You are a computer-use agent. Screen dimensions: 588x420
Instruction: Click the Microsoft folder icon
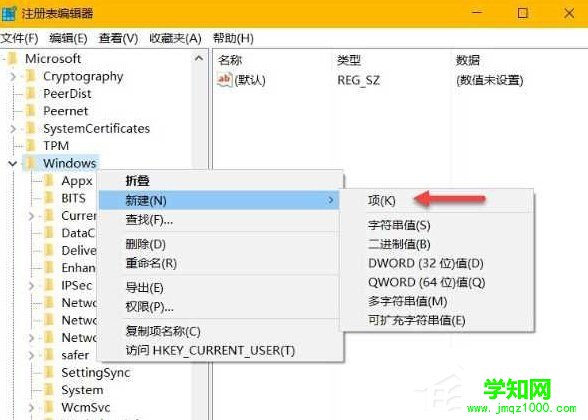pyautogui.click(x=13, y=59)
